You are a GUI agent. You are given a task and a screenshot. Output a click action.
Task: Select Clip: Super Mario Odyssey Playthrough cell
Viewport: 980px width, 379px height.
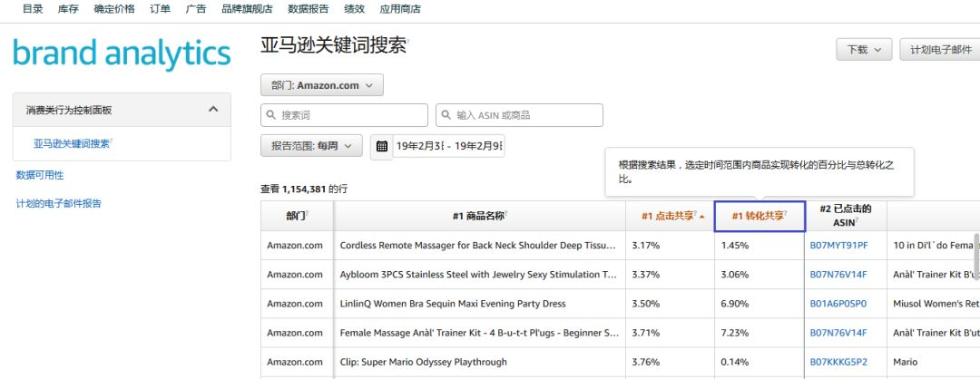(423, 362)
